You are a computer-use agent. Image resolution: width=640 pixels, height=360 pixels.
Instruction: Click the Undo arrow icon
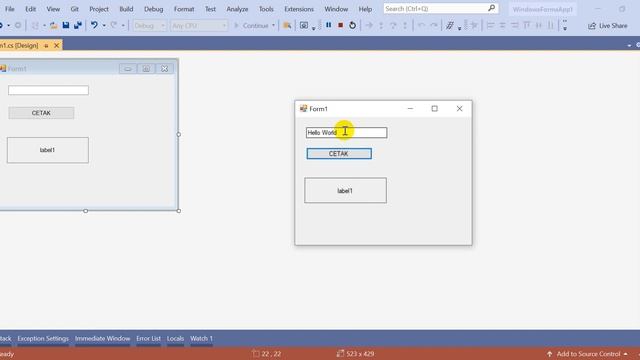94,25
